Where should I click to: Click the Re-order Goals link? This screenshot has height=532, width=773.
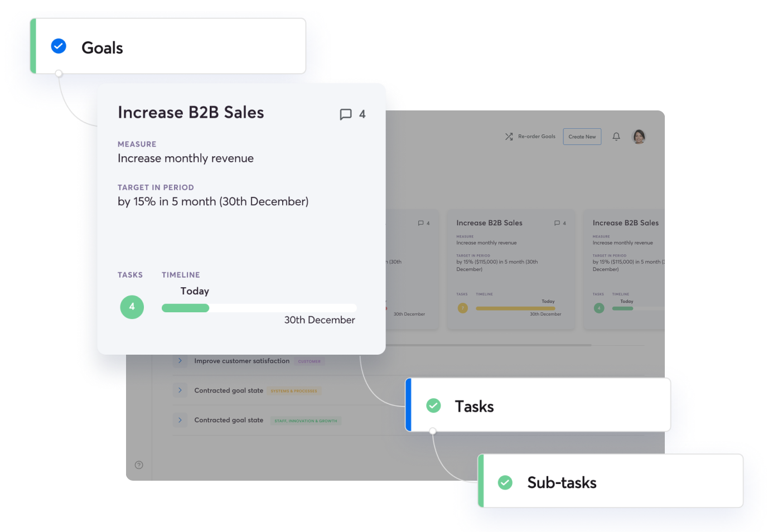(x=537, y=137)
